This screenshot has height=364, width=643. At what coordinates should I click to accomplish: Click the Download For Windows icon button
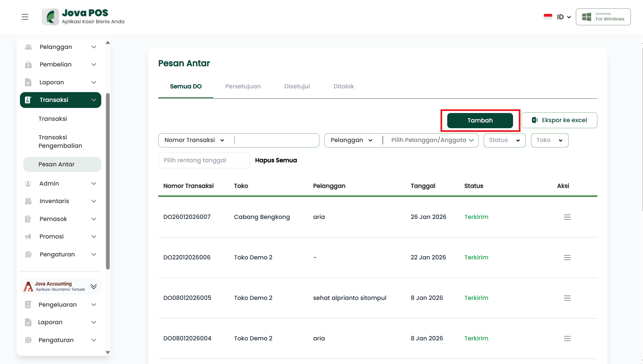(603, 17)
